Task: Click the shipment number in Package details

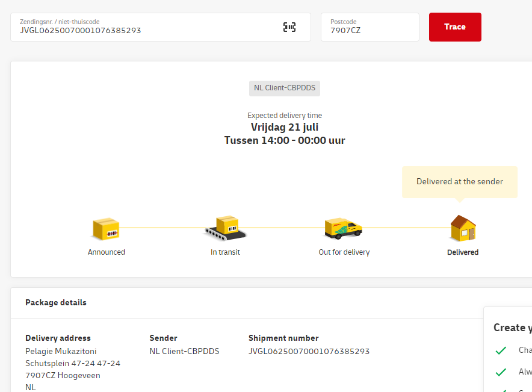Action: 309,351
